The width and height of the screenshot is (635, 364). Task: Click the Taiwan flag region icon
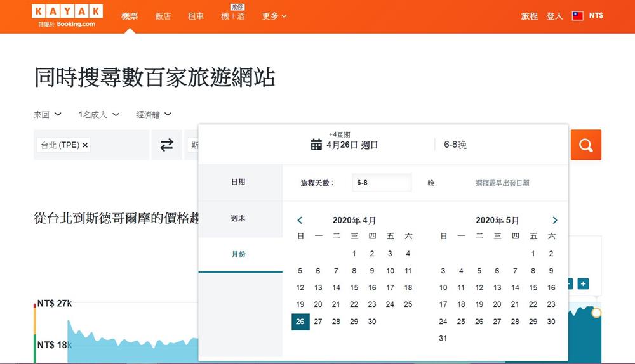tap(577, 16)
